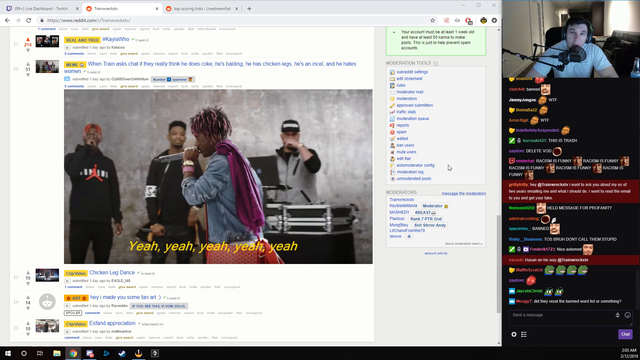The height and width of the screenshot is (360, 640).
Task: Expand the Esfand appreciation clip preview
Action: (67, 331)
